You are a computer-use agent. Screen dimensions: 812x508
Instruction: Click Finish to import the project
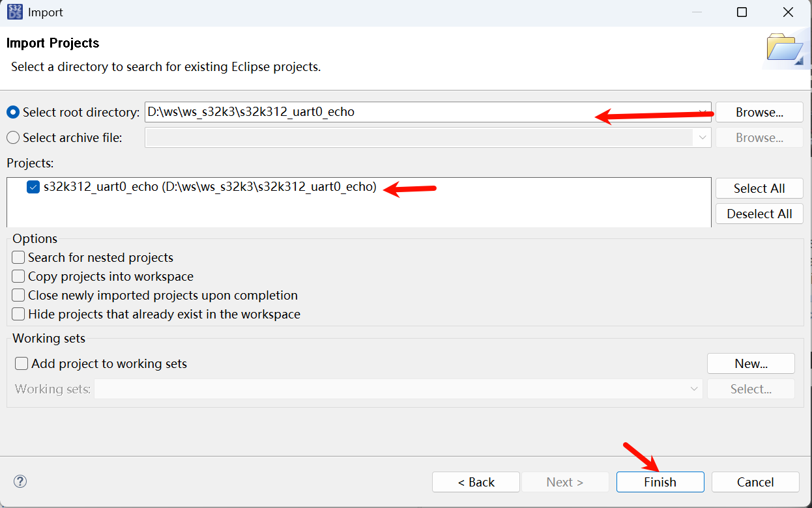click(x=660, y=482)
